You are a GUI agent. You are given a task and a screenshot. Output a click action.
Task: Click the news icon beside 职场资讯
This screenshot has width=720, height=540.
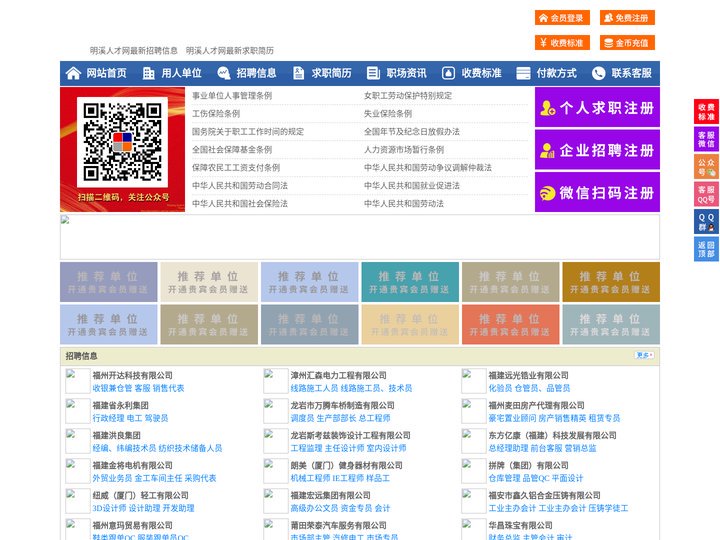tap(373, 73)
